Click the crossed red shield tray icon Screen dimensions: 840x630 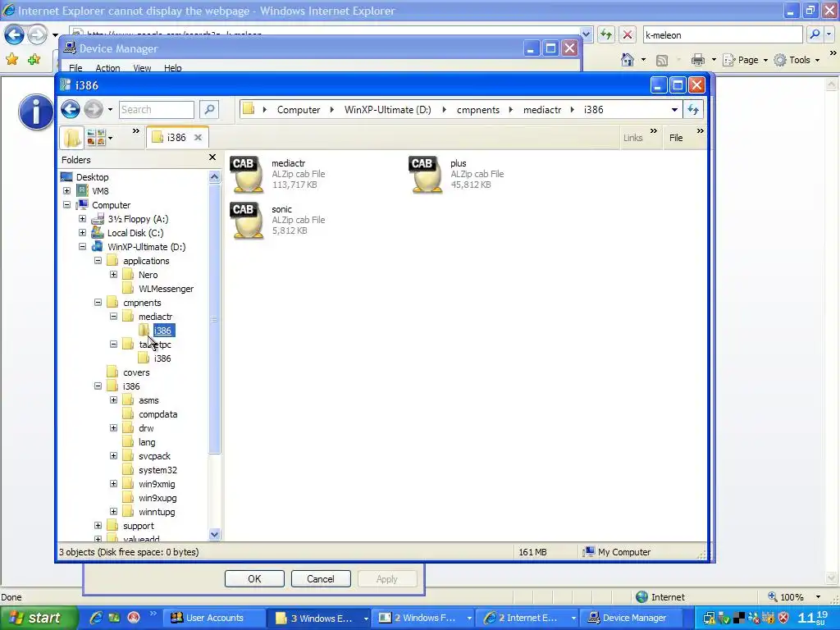(783, 618)
